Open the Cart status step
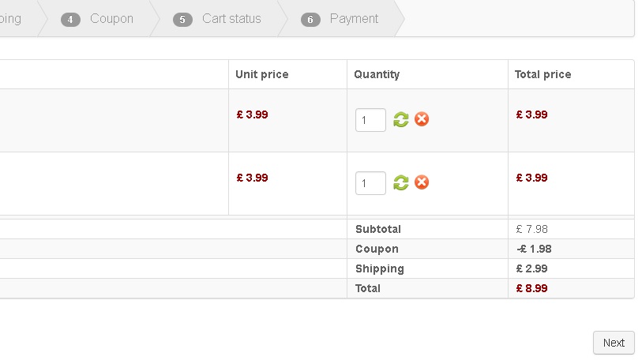The height and width of the screenshot is (364, 642). tap(231, 18)
